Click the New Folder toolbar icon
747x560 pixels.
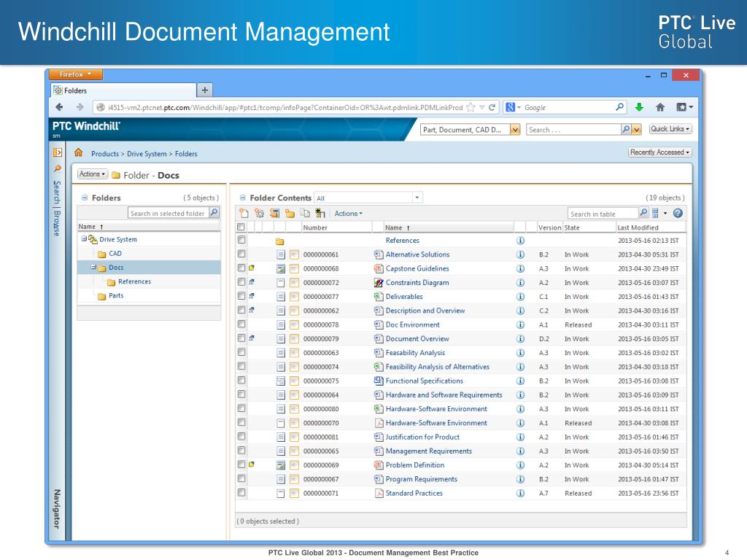click(290, 214)
